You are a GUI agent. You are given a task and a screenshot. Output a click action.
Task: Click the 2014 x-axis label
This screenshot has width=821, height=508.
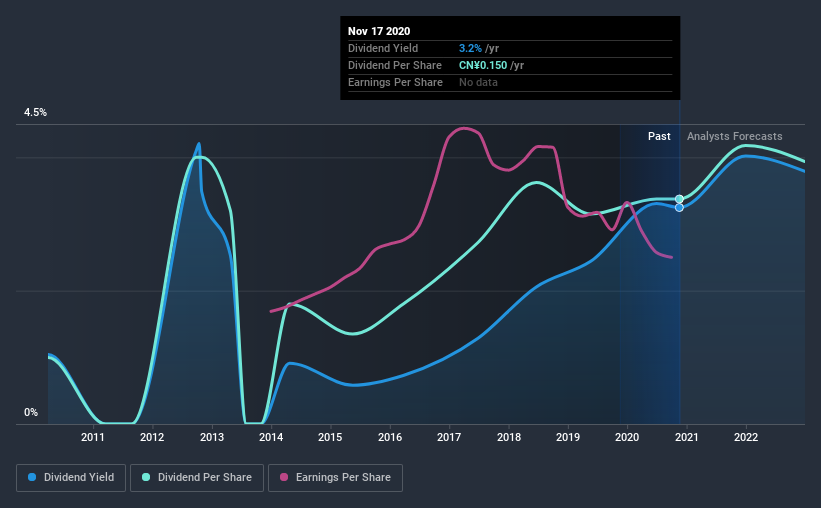[x=271, y=437]
